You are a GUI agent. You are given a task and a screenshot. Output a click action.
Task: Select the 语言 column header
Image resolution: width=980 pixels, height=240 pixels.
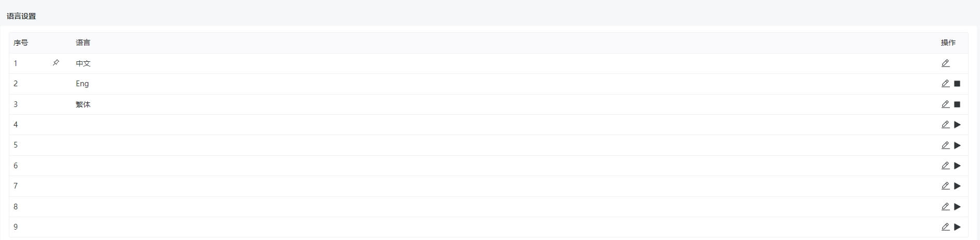83,43
